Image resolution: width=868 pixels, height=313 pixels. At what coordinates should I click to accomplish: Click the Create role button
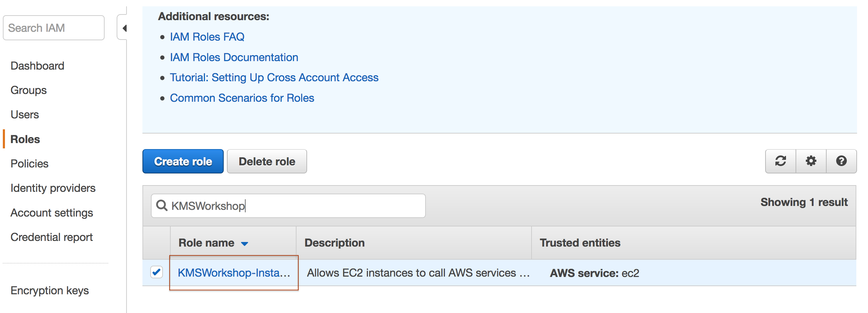pos(183,161)
